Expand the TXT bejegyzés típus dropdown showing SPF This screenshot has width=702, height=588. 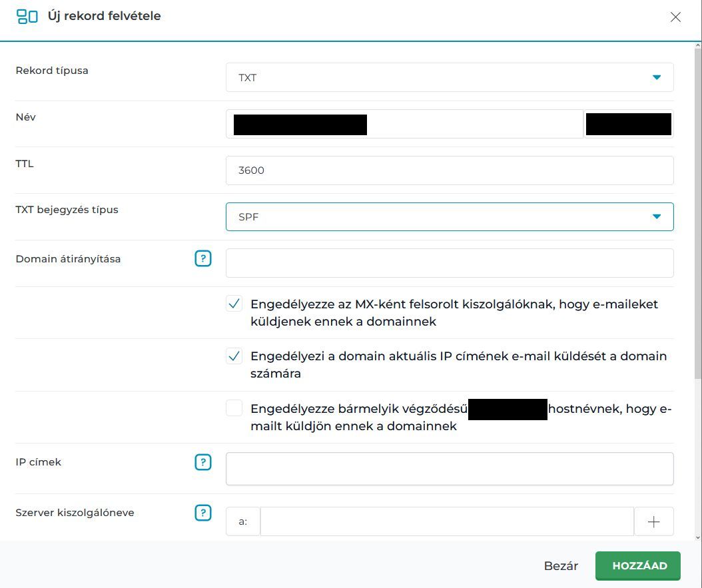click(x=450, y=217)
